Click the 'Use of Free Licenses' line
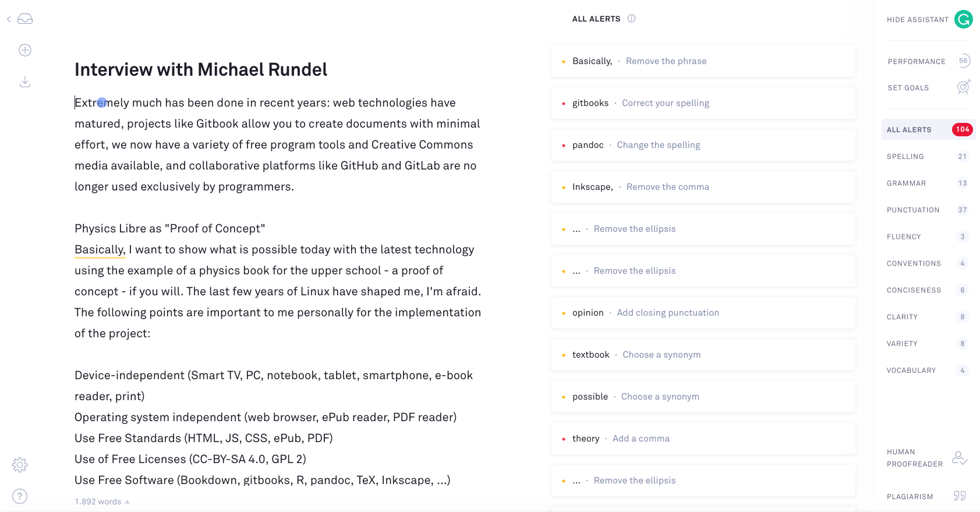980x512 pixels. point(190,459)
